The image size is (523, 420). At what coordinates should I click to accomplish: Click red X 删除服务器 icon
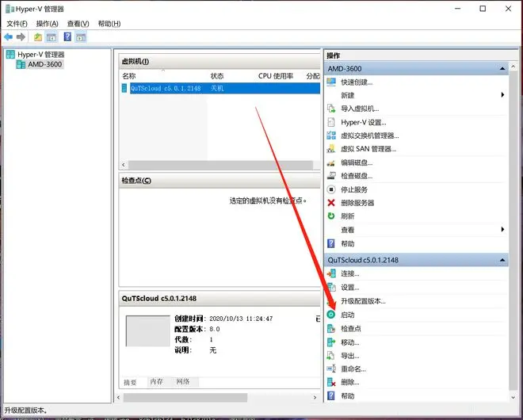331,203
